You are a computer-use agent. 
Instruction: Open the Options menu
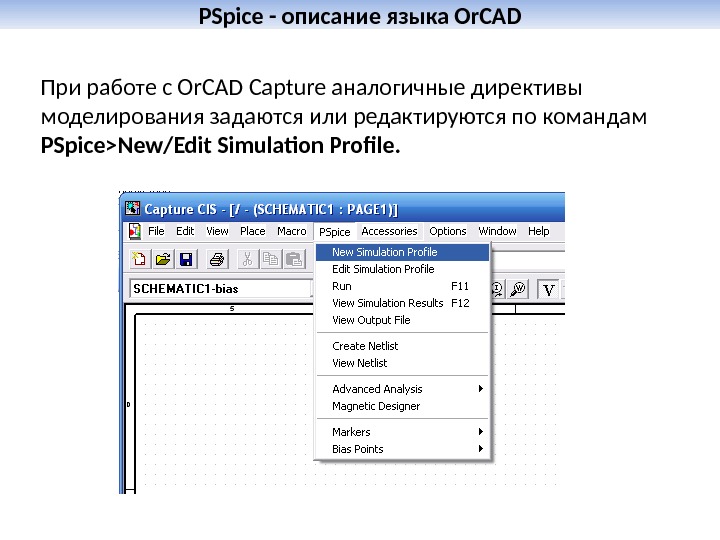pos(448,231)
